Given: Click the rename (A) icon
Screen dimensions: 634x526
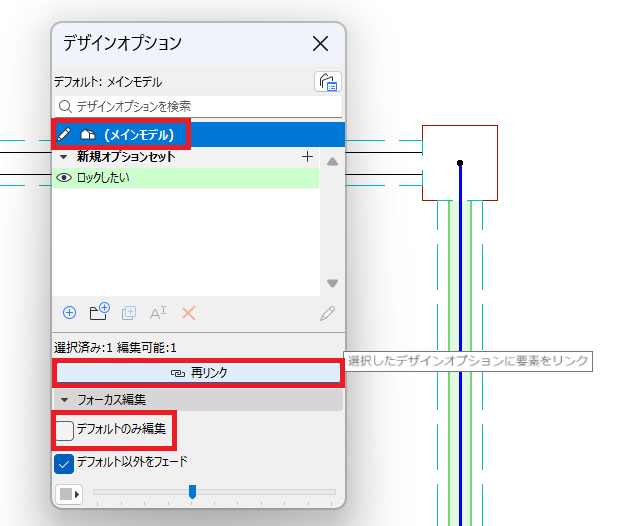Looking at the screenshot, I should [158, 313].
